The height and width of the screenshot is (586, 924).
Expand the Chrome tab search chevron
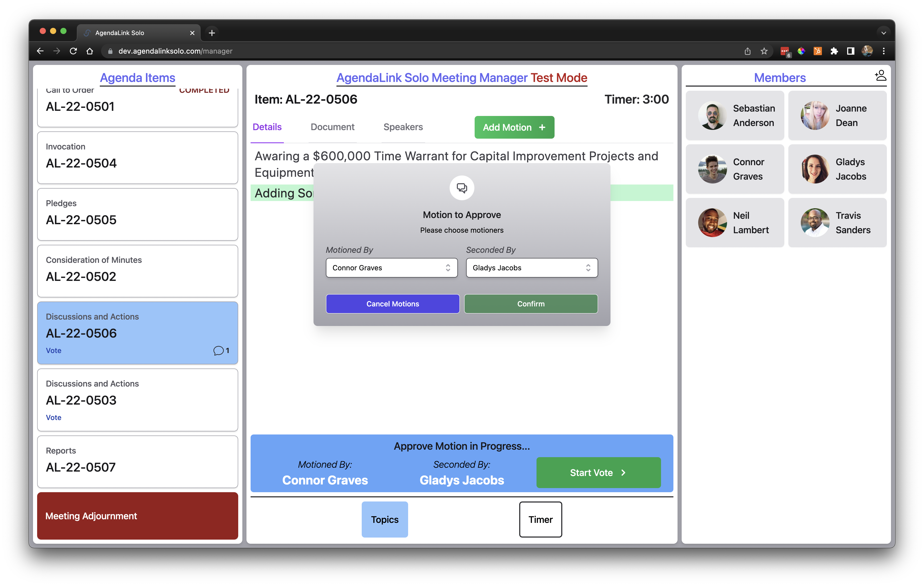883,33
